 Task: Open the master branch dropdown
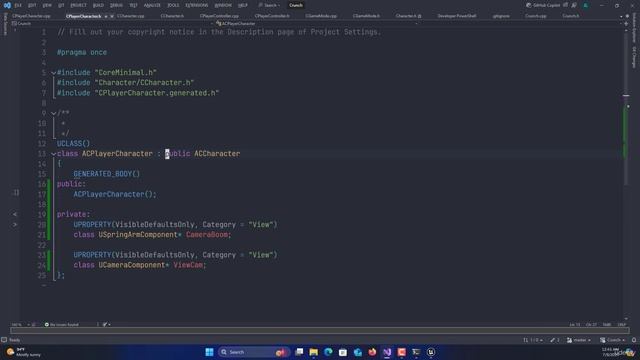tap(579, 340)
